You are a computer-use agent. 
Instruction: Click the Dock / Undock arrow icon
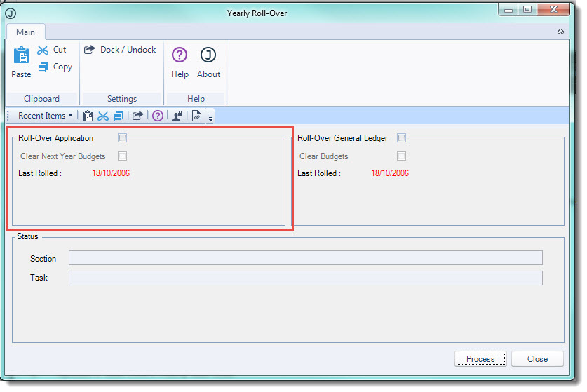90,50
